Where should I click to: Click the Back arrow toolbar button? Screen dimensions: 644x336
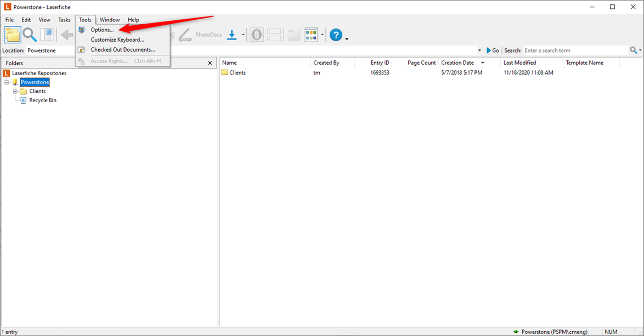click(66, 35)
